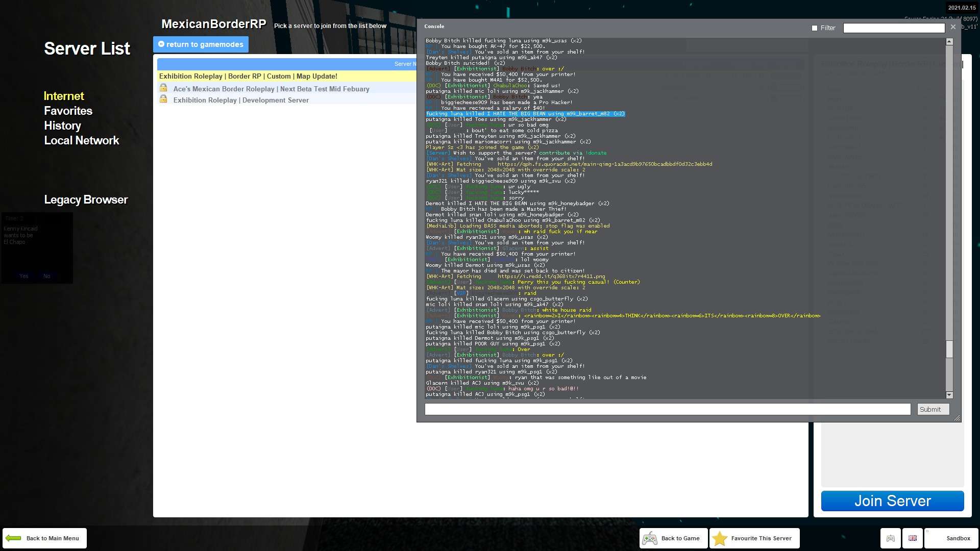Open the games controller icon menu
Screen dimensions: 980x551
891,538
